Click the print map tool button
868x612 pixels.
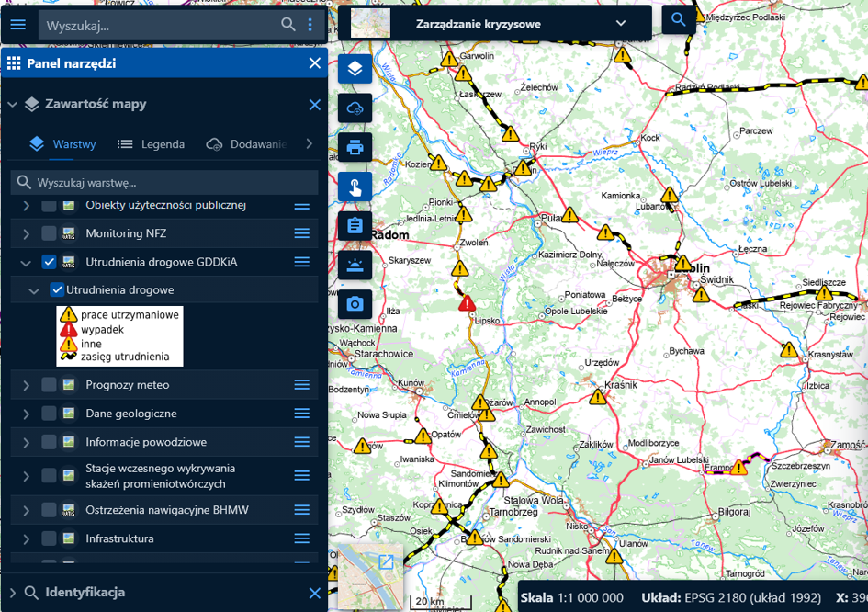(x=355, y=147)
